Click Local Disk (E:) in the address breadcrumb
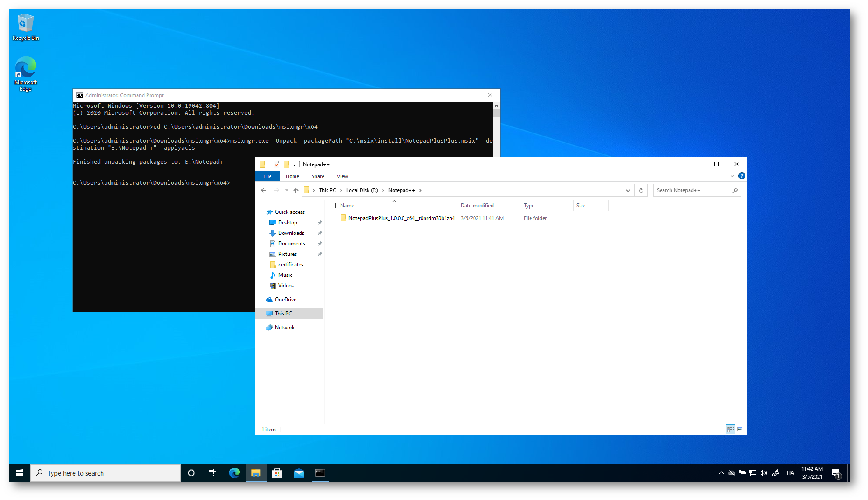Screen dimensions: 868x500 362,190
